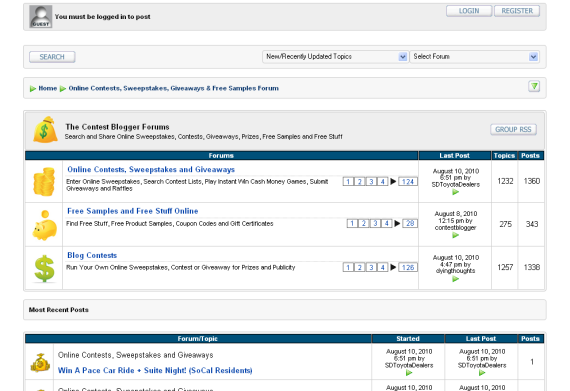Screen dimensions: 570x391
Task: Jump to last page arrow in Free Samples row
Action: [397, 223]
